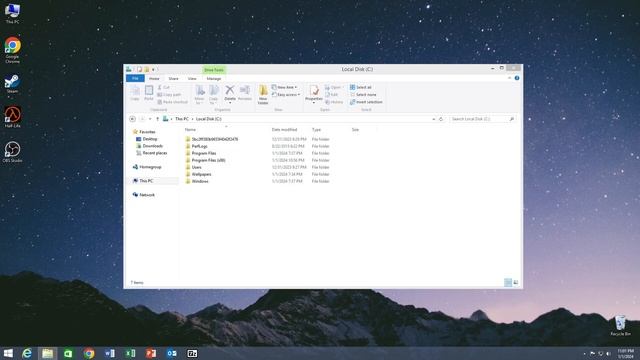Expand the chevron after This PC breadcrumb
Image resolution: width=640 pixels, height=360 pixels.
pos(192,119)
